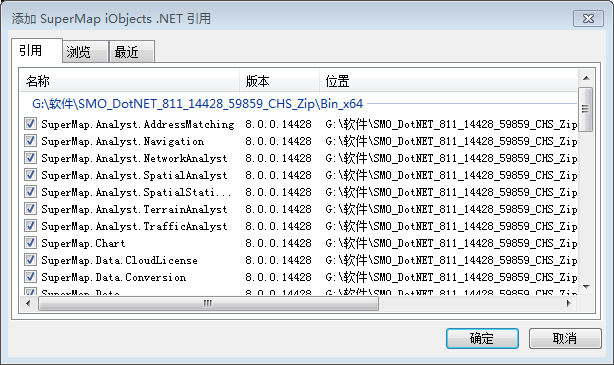This screenshot has width=614, height=365.
Task: Click the location path of SuperMap.Analyst.Navigation
Action: pyautogui.click(x=451, y=141)
